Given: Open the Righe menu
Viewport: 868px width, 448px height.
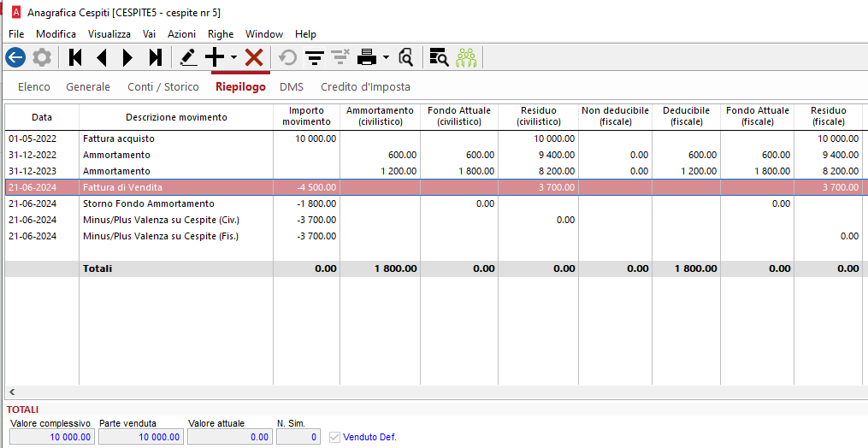Looking at the screenshot, I should 221,34.
